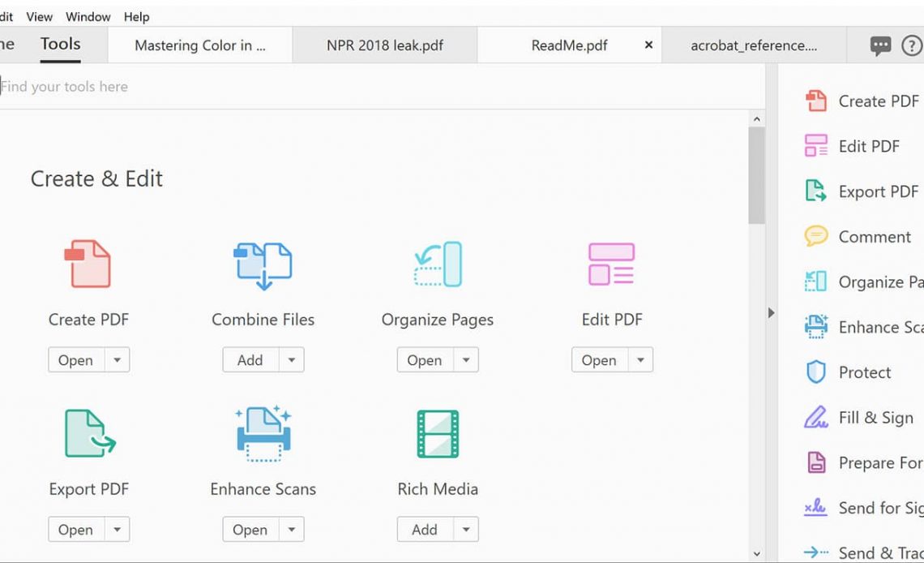Click the Export PDF icon in main panel
Viewport: 924px width, 563px height.
(x=89, y=433)
